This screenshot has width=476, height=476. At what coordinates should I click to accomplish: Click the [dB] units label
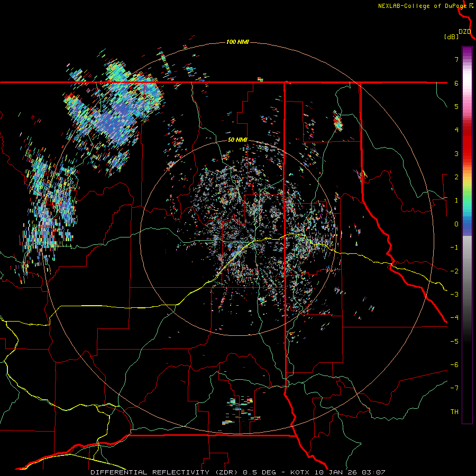tap(452, 36)
